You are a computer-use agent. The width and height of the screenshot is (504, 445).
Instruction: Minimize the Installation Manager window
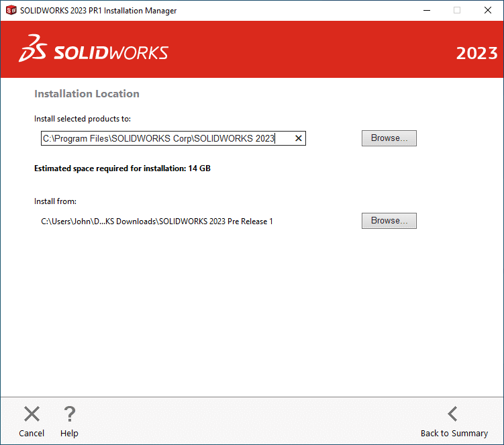[427, 10]
